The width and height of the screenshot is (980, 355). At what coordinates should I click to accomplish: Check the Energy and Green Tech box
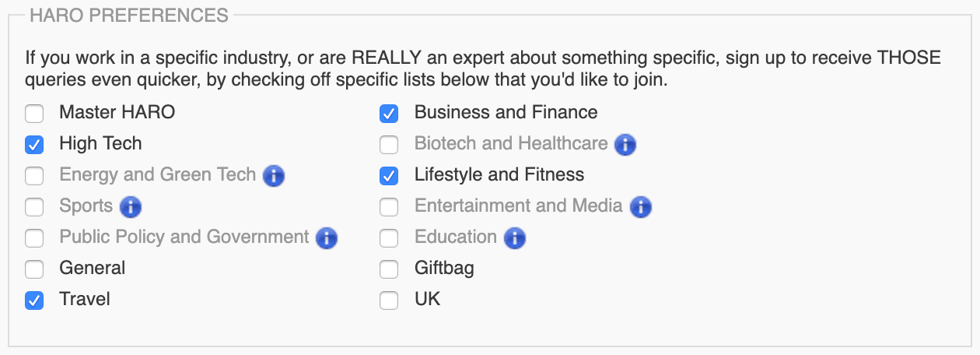click(x=34, y=176)
